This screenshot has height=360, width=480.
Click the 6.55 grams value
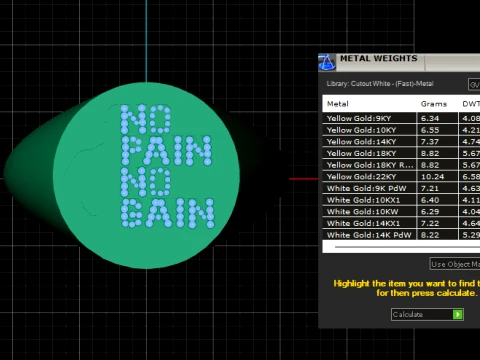click(x=430, y=130)
